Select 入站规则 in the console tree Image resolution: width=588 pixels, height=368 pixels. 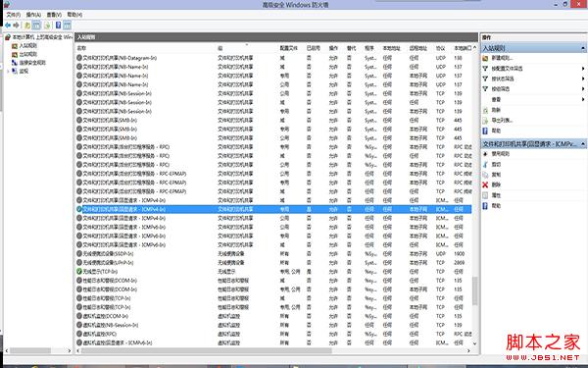tap(28, 46)
